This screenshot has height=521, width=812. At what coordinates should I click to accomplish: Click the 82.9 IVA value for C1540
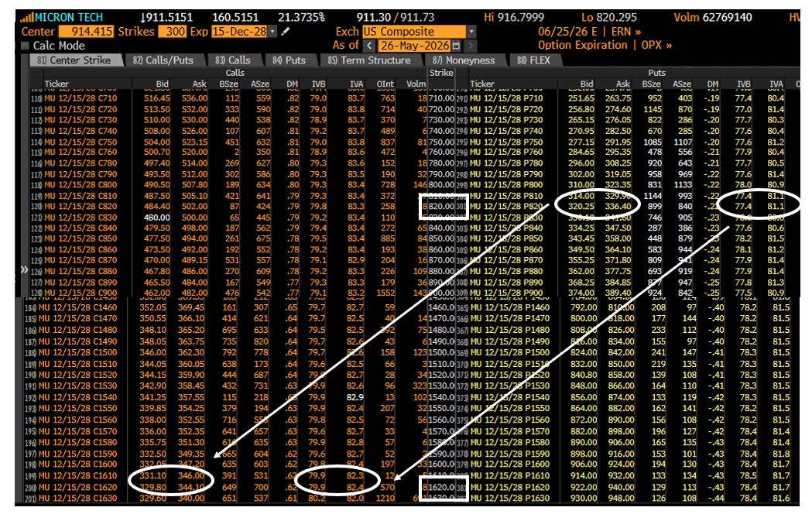point(355,398)
